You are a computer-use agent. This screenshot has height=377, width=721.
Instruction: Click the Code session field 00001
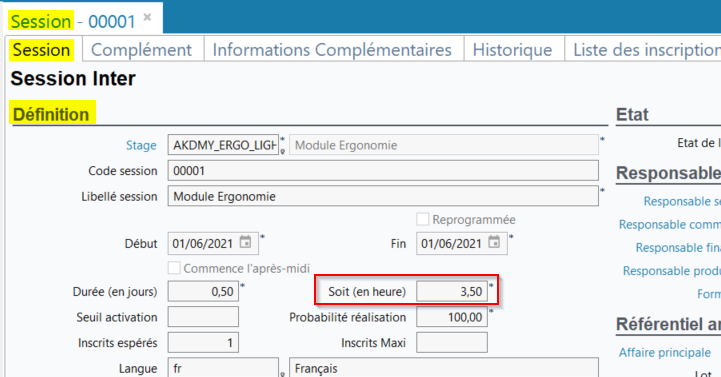click(383, 171)
